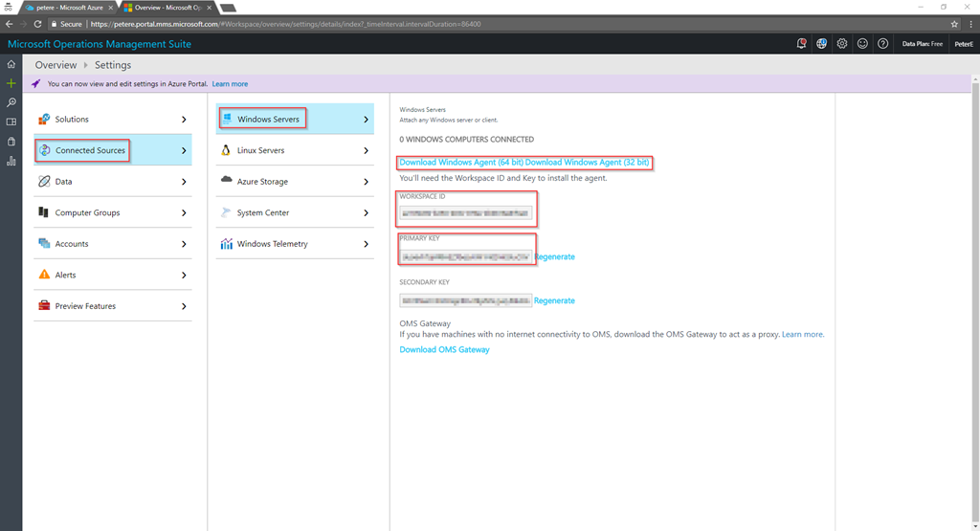The width and height of the screenshot is (980, 531).
Task: Click the Workspace ID field
Action: [x=466, y=212]
